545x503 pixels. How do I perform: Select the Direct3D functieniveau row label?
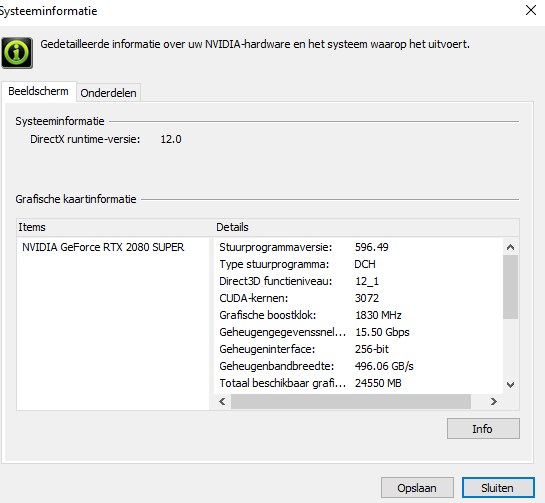[276, 281]
